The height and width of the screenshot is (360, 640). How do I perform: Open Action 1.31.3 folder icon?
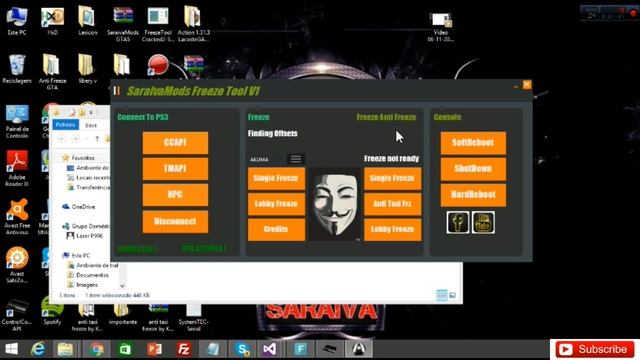[193, 24]
